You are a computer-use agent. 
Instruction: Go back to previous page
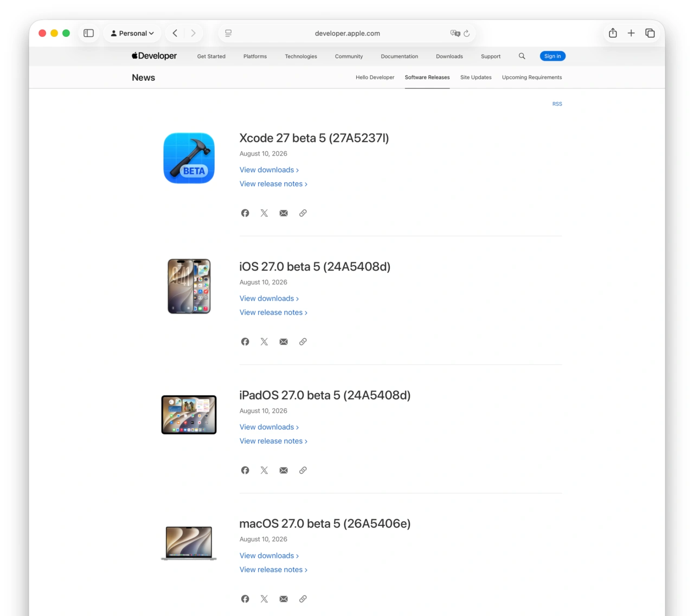click(175, 33)
